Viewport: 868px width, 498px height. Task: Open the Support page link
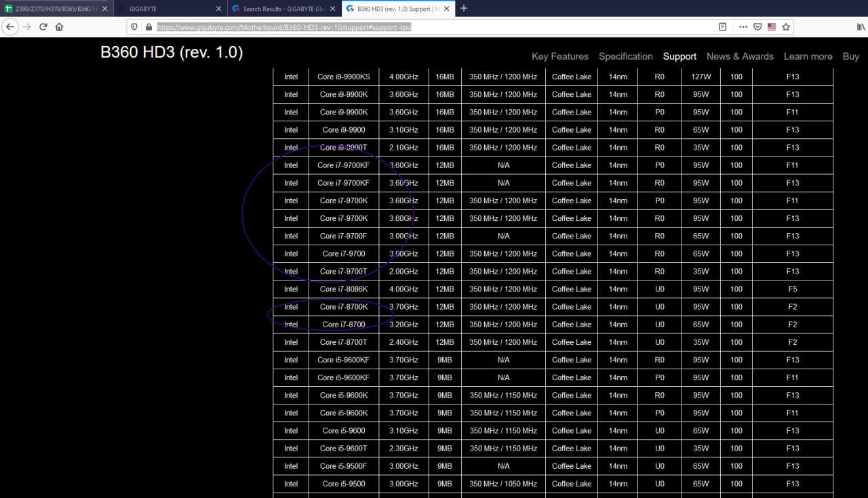click(679, 56)
